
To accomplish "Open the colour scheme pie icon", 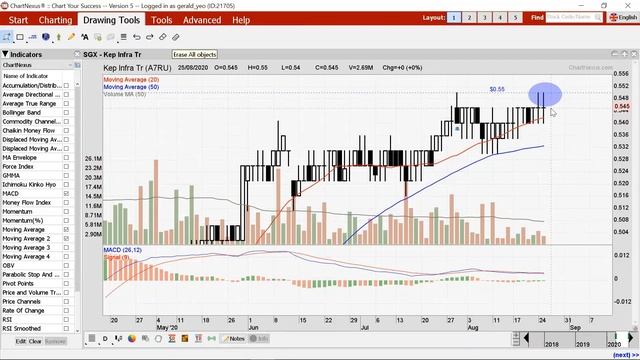I will 132,338.
